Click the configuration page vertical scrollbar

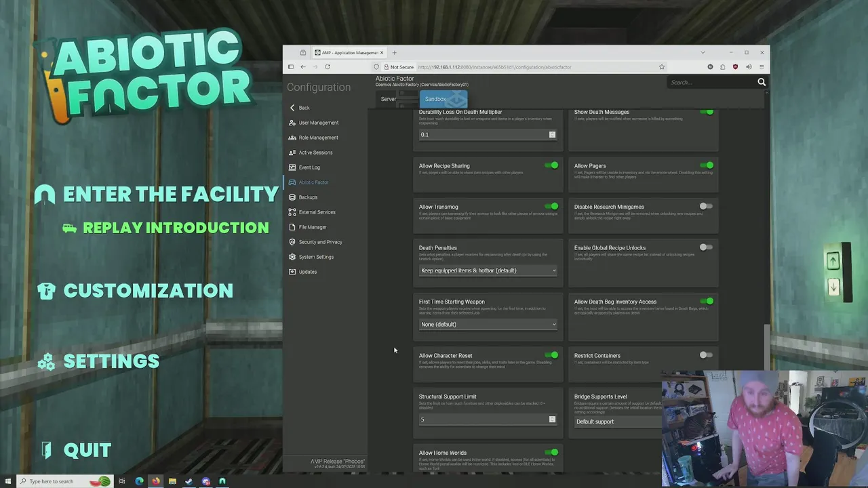coord(768,346)
